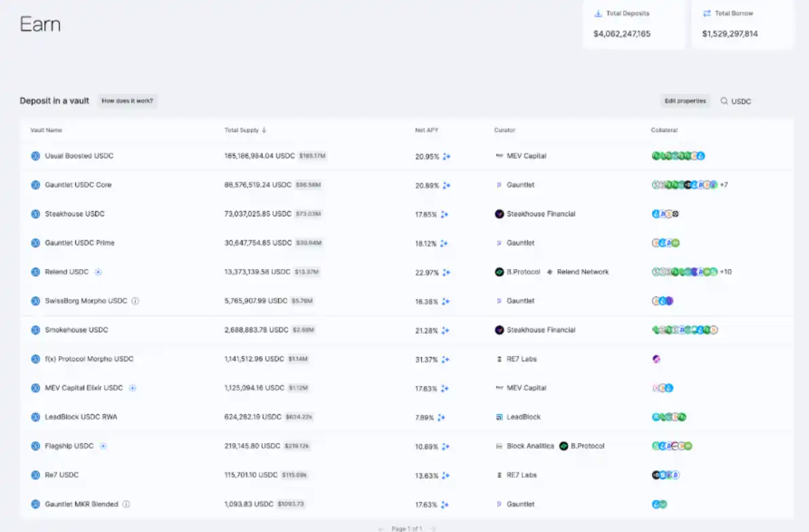Click the search magnifier icon
Image resolution: width=809 pixels, height=532 pixels.
(x=724, y=101)
